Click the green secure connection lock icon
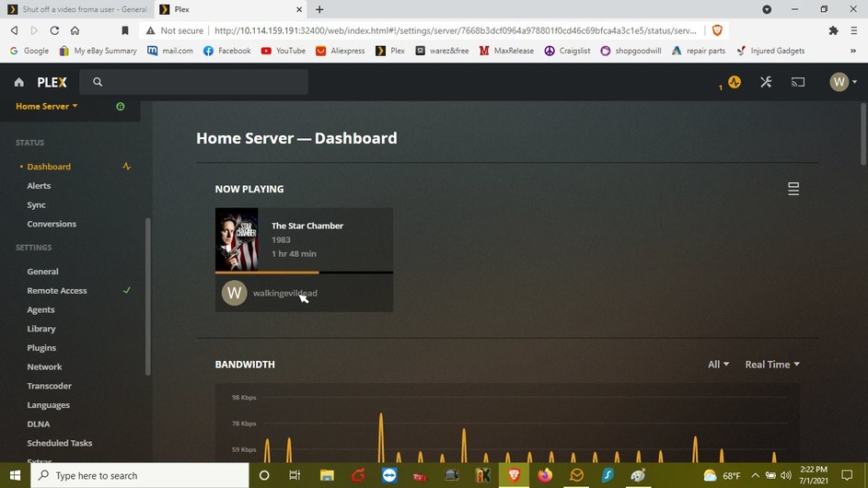 (121, 106)
